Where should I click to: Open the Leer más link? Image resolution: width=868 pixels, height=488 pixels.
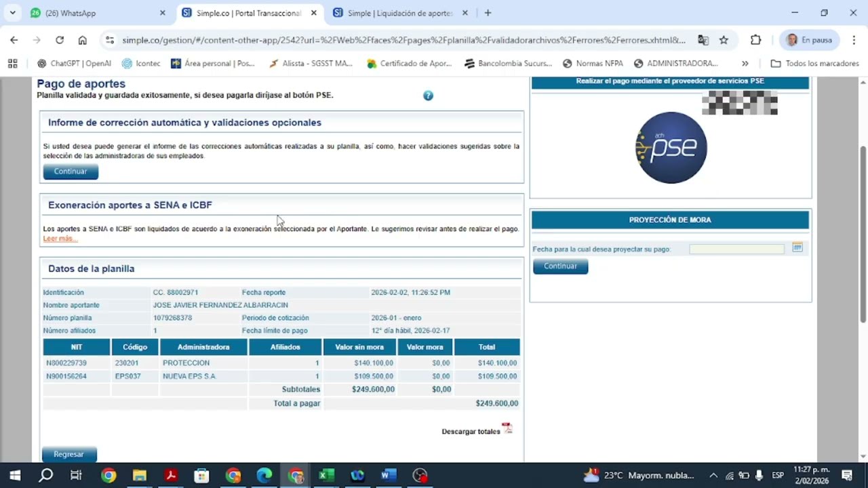(60, 239)
